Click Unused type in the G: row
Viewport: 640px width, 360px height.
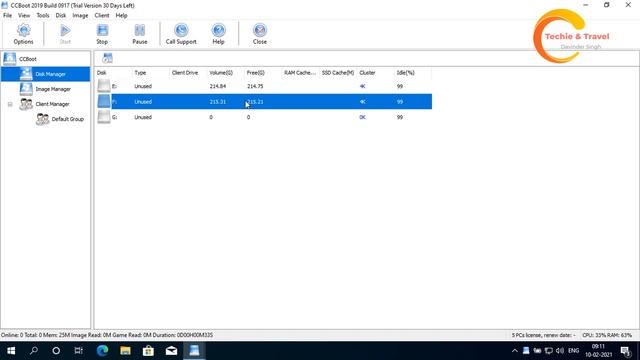pos(143,117)
